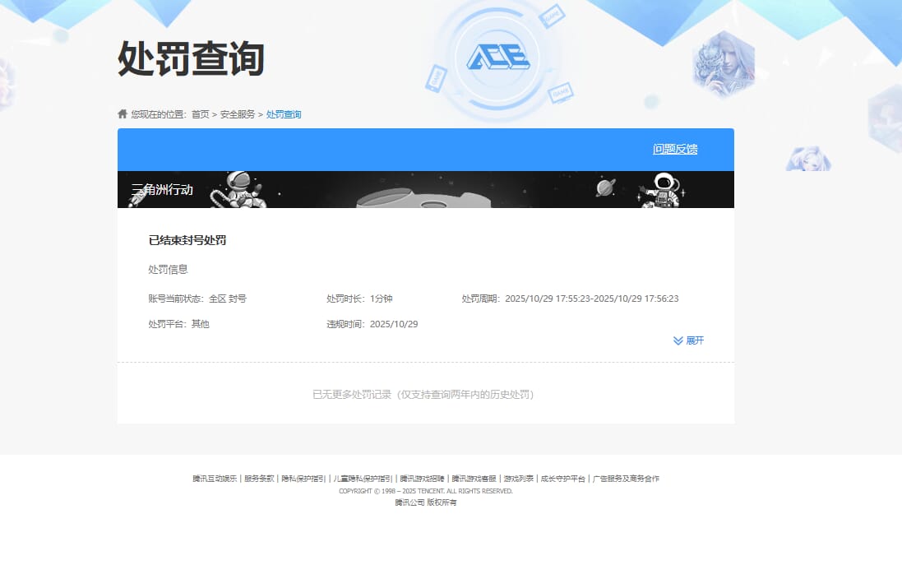Screen dimensions: 902x588
Task: Click the ACE logo emblem
Action: point(497,56)
